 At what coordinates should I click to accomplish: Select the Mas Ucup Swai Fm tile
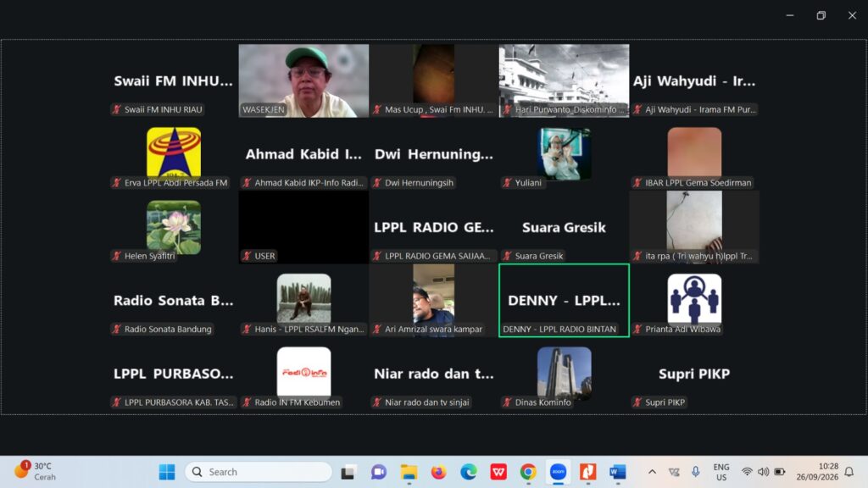coord(433,80)
